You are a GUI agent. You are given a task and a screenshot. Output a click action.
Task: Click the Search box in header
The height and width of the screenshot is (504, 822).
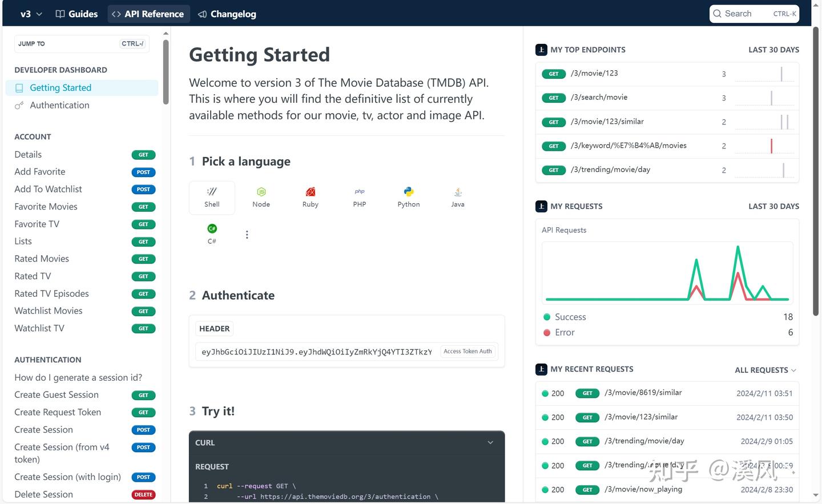pyautogui.click(x=753, y=14)
